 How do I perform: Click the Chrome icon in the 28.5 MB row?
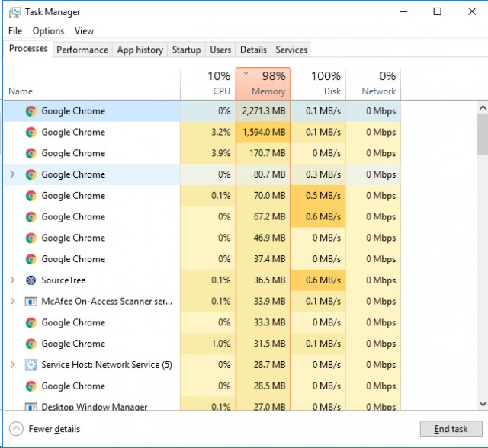[x=30, y=386]
